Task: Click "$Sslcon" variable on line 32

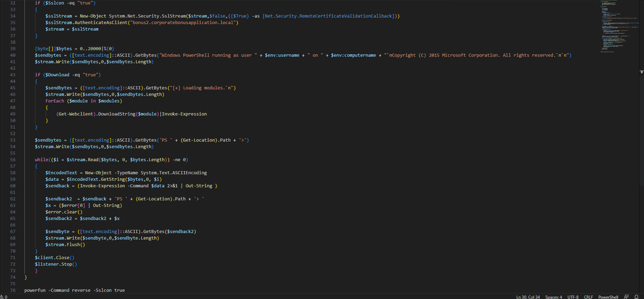Action: [x=55, y=3]
